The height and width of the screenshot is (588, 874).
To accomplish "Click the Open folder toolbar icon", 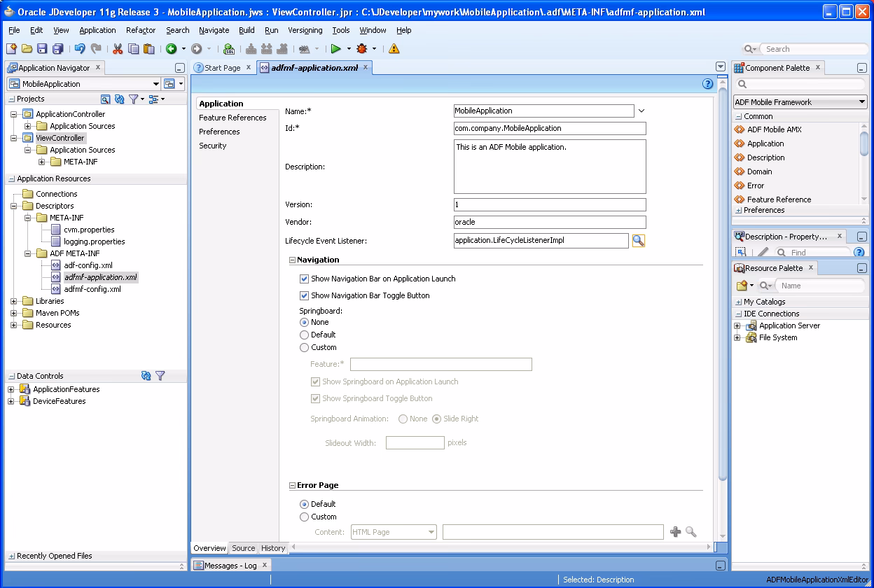I will point(27,49).
